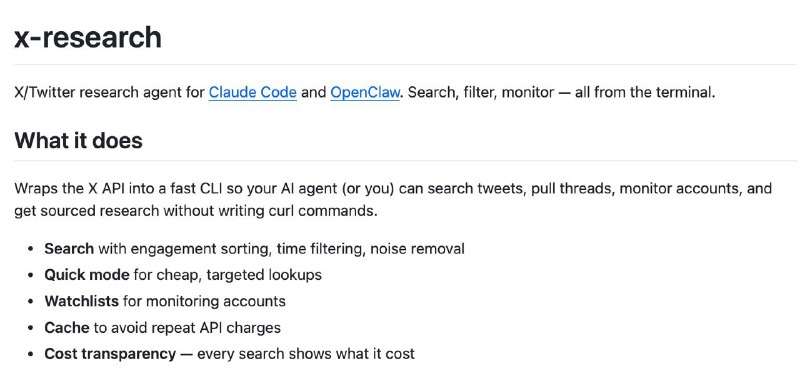Select the bold Cost transparency term
The width and height of the screenshot is (800, 386).
click(110, 353)
